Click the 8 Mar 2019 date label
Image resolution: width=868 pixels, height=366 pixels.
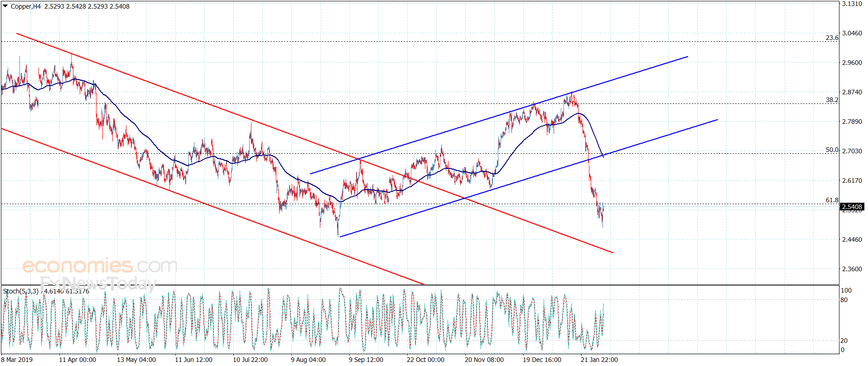(x=17, y=360)
